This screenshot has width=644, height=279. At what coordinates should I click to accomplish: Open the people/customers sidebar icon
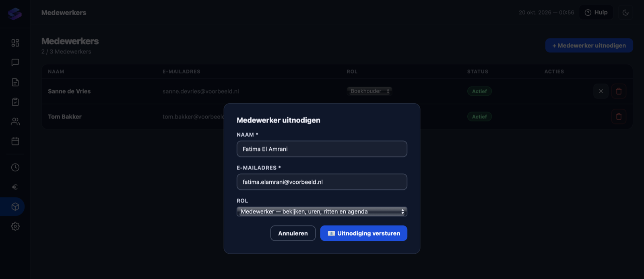[15, 121]
